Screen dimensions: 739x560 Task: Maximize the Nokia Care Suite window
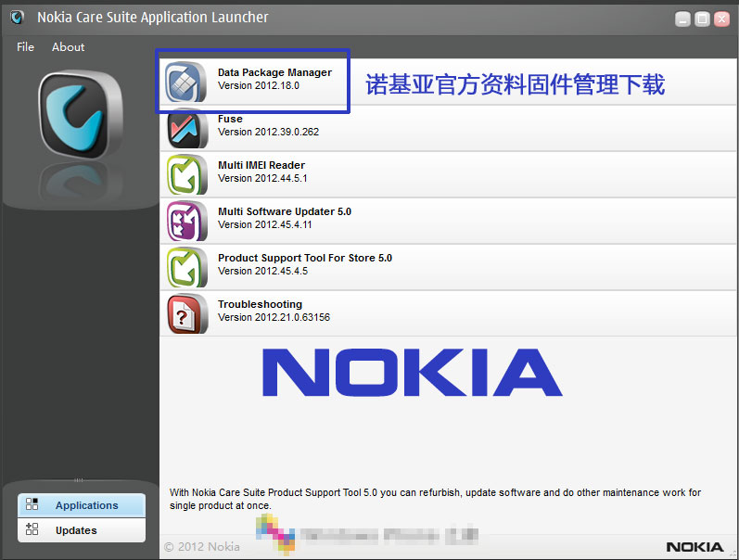702,19
